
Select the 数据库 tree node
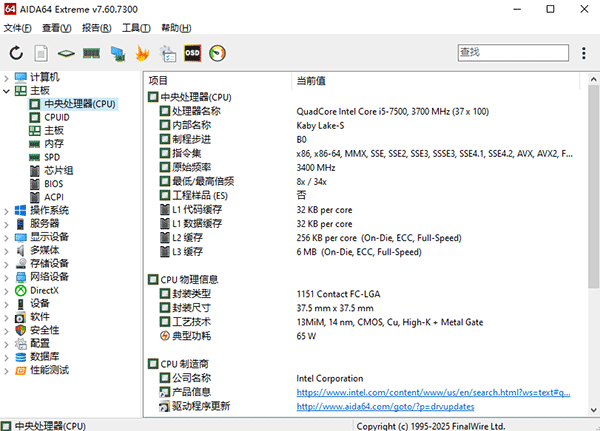coord(44,357)
